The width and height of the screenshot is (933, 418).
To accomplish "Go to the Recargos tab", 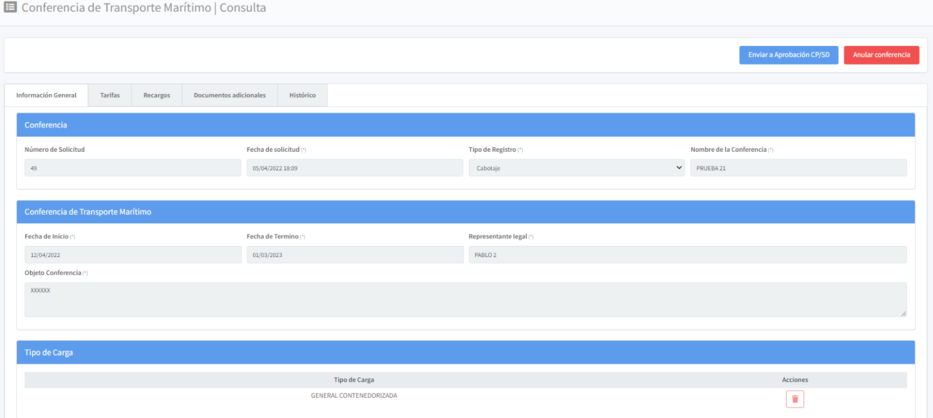I will (x=156, y=95).
